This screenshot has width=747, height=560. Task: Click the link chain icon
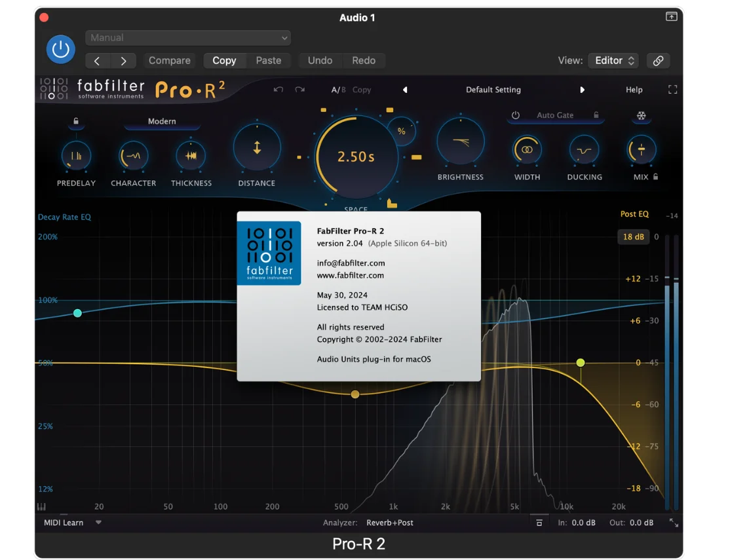click(658, 61)
